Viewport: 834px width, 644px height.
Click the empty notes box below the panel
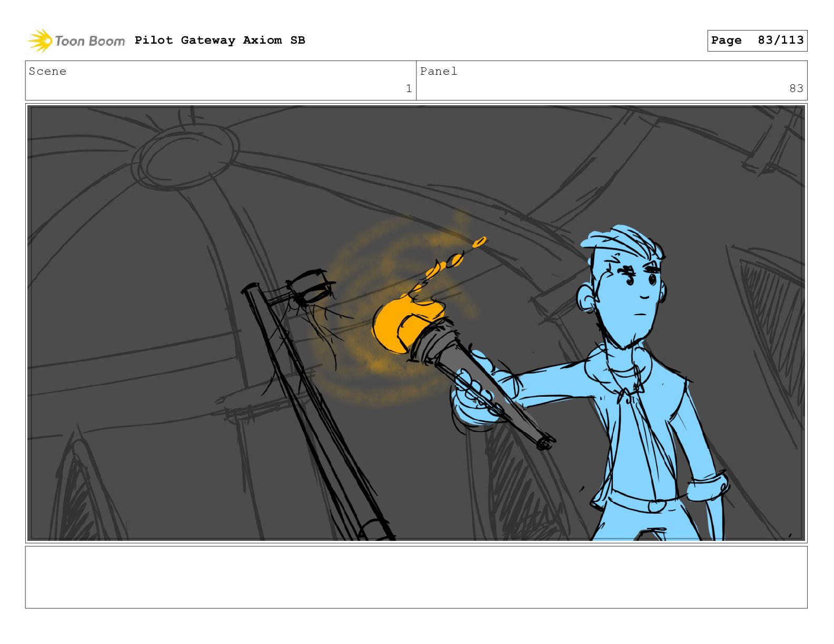coord(416,577)
